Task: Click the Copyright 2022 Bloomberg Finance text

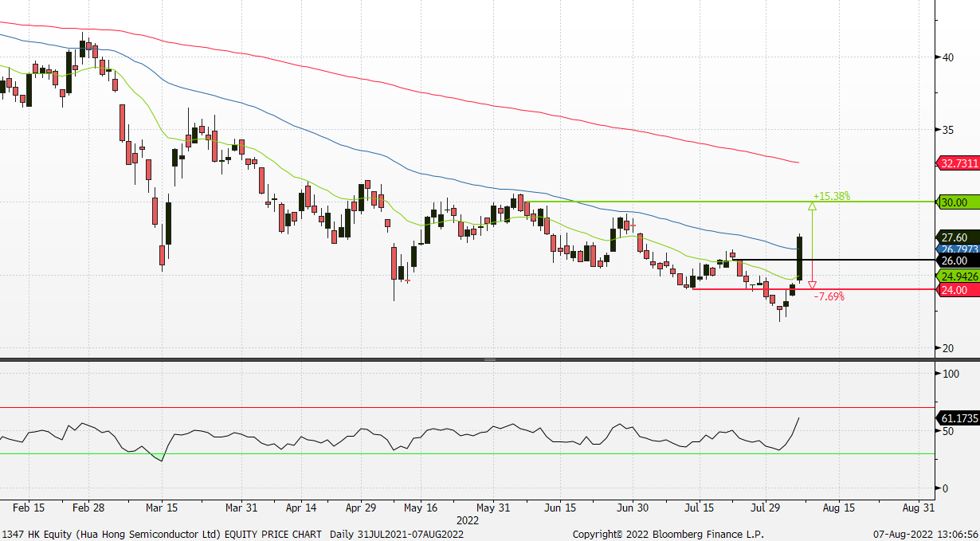Action: click(668, 533)
